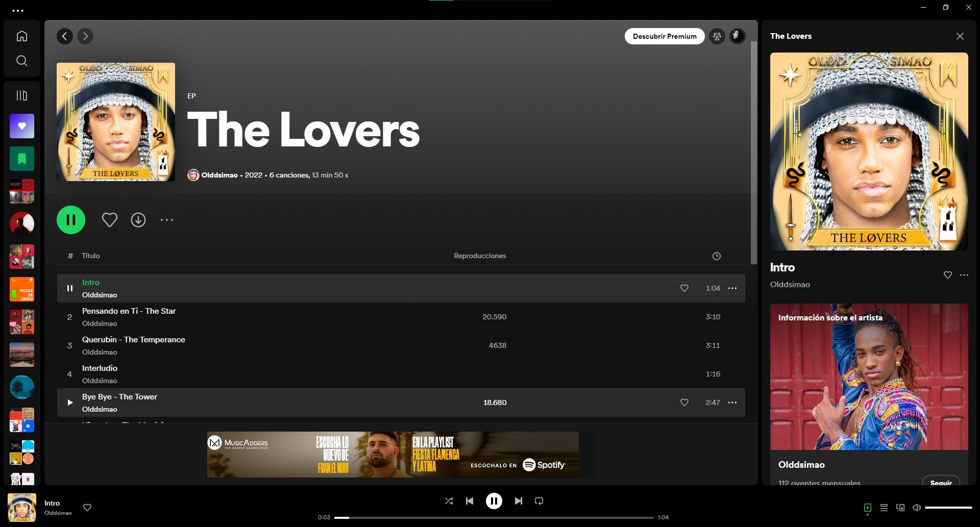Image resolution: width=980 pixels, height=527 pixels.
Task: Navigate back with the left arrow
Action: pos(65,36)
